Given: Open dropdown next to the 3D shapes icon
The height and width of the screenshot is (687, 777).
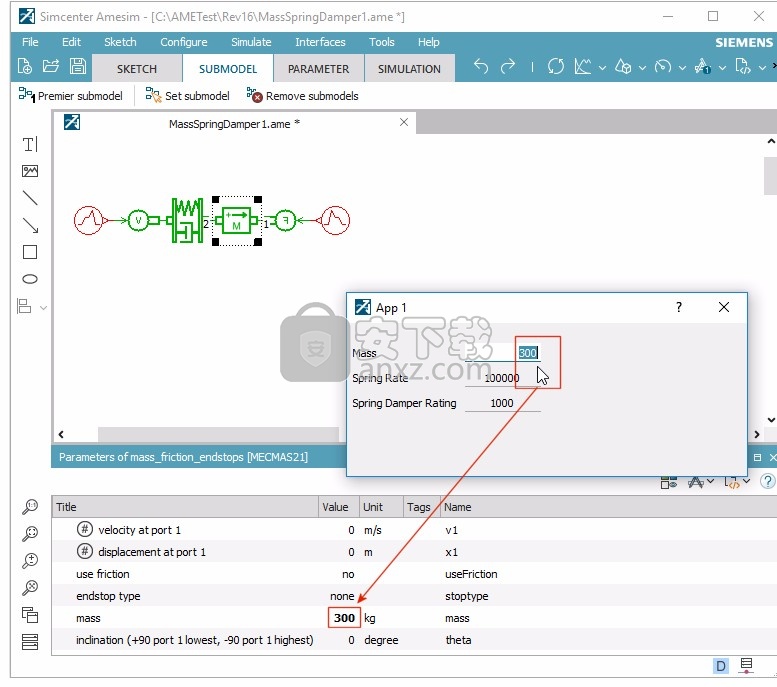Looking at the screenshot, I should 642,67.
